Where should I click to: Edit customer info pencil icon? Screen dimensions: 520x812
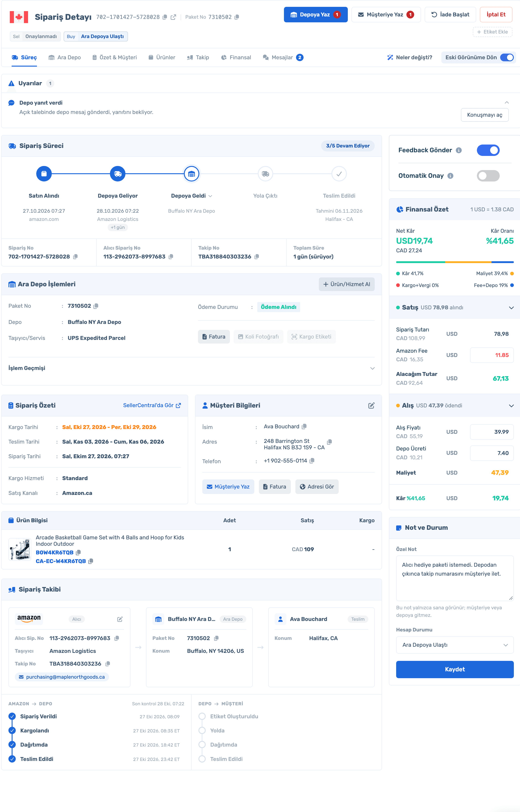coord(371,405)
